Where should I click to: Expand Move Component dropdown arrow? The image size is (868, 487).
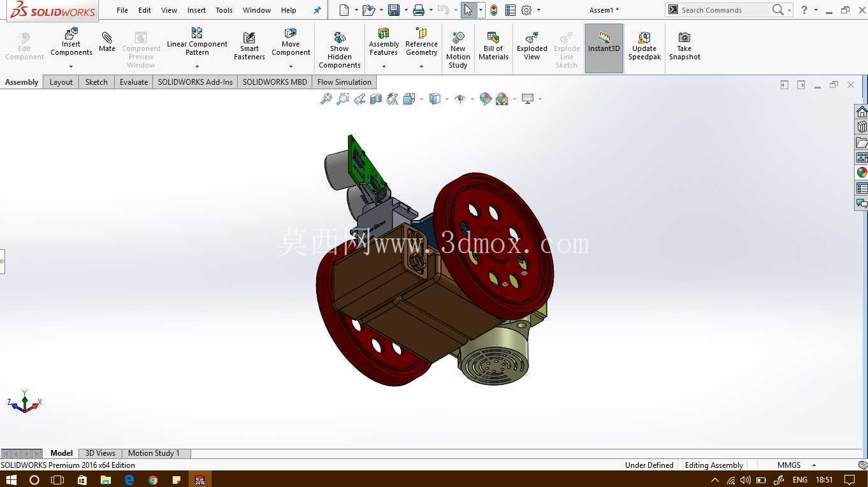(x=291, y=66)
